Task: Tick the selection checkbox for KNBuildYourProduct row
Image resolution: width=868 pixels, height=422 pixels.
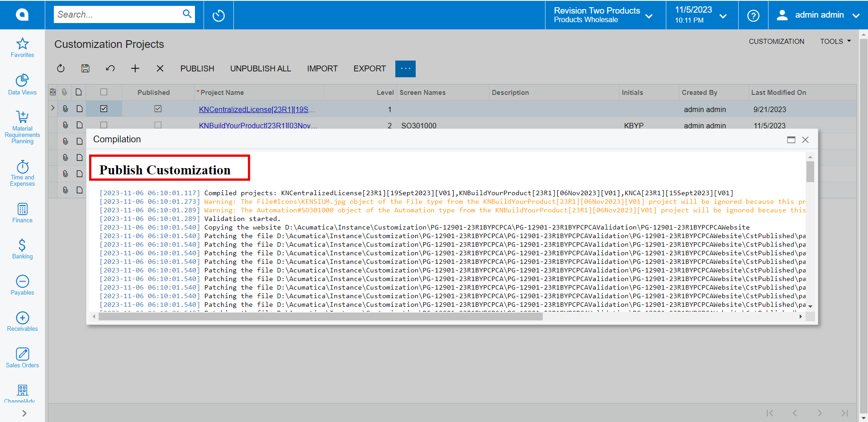Action: pos(104,125)
